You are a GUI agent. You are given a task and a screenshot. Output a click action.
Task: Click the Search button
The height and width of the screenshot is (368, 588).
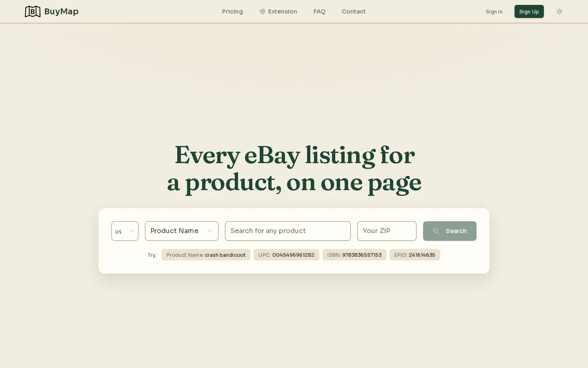pyautogui.click(x=450, y=231)
